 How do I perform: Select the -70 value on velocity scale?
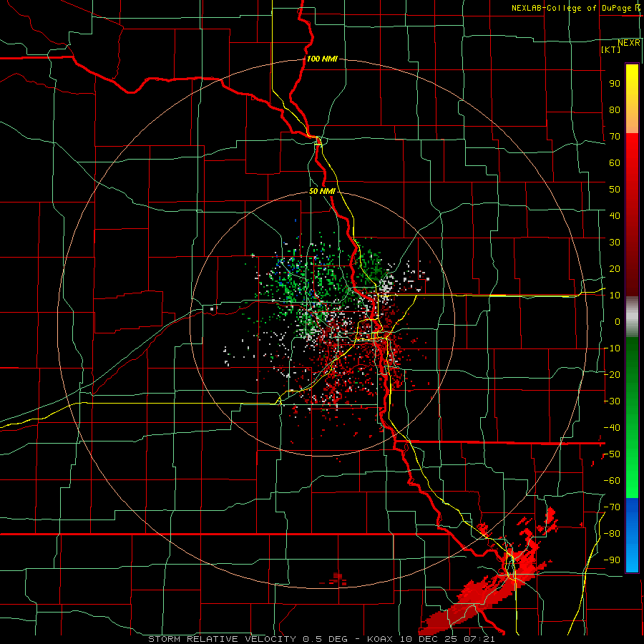click(613, 507)
